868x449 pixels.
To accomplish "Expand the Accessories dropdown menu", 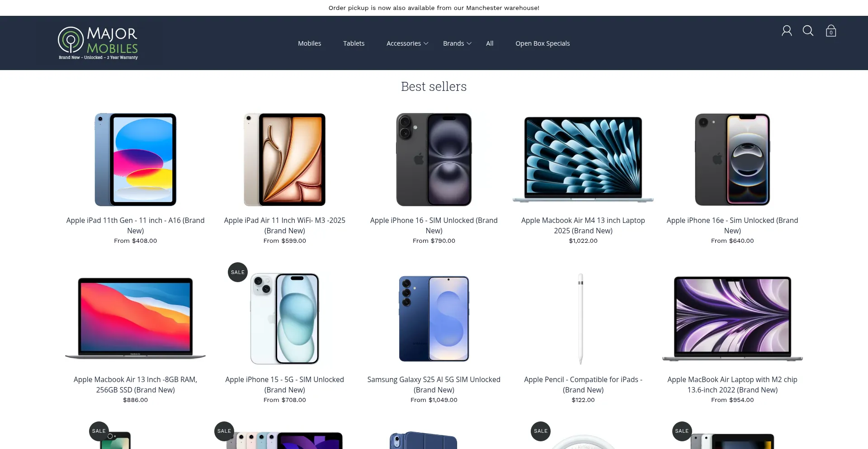I will coord(407,43).
